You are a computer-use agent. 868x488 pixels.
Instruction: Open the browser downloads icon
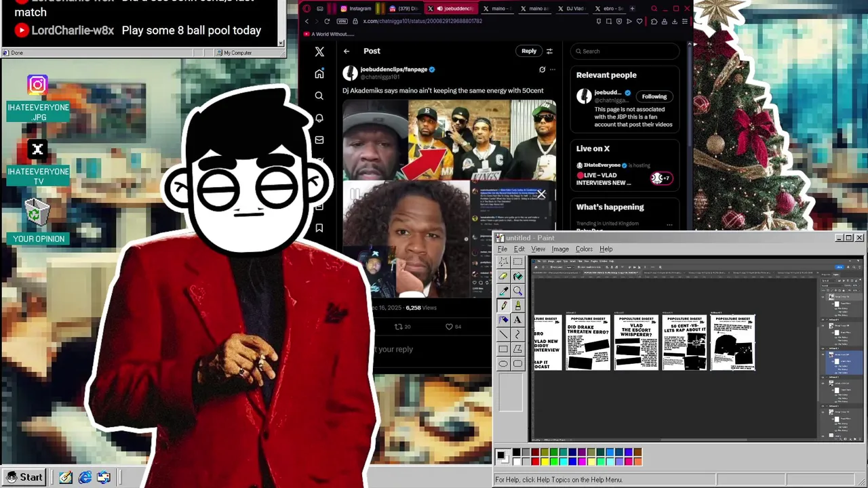click(x=675, y=21)
